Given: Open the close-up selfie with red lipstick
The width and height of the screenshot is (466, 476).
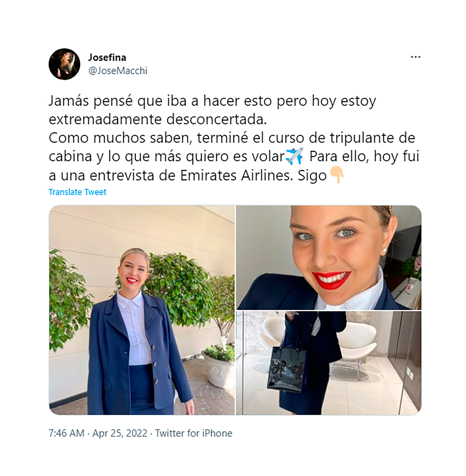Looking at the screenshot, I should click(328, 258).
